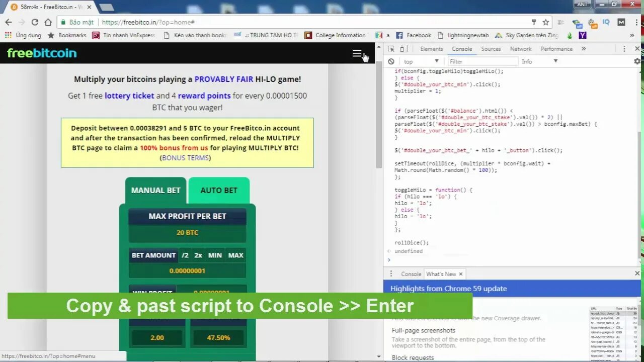Click the Facebook bookmark
The width and height of the screenshot is (644, 362).
[x=414, y=35]
